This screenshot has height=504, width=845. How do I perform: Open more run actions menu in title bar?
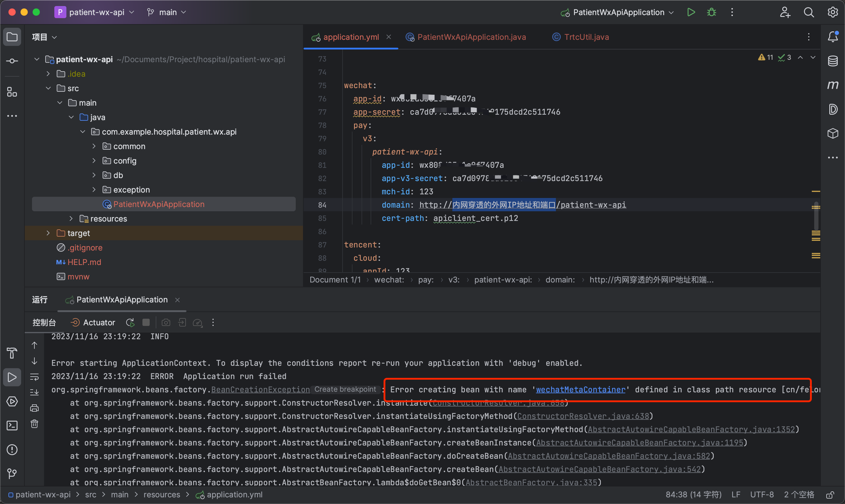[x=732, y=12]
